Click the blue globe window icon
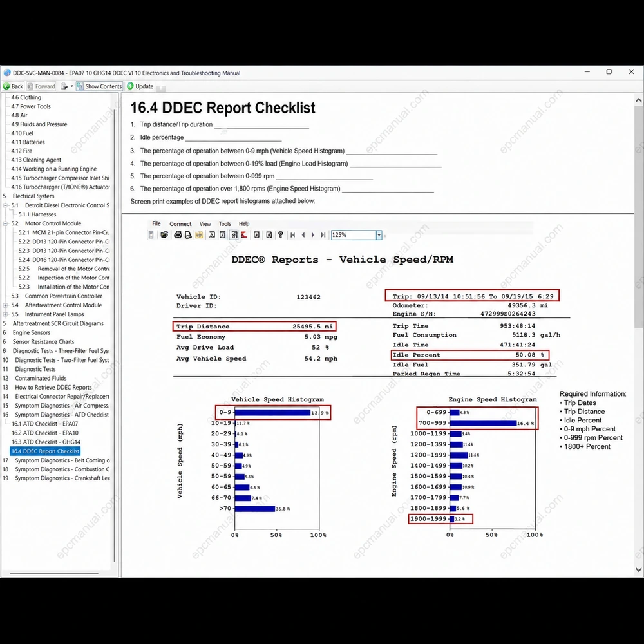 [x=6, y=73]
